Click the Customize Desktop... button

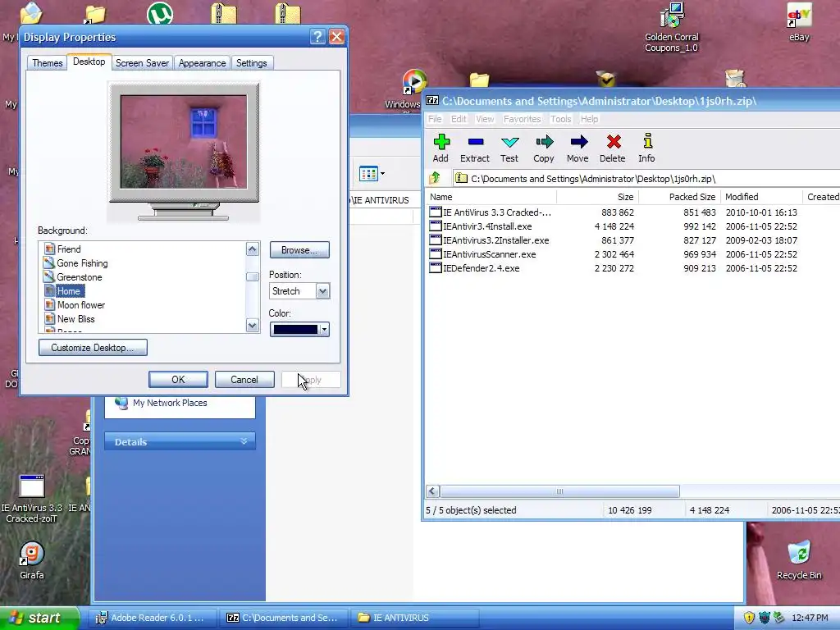click(93, 347)
